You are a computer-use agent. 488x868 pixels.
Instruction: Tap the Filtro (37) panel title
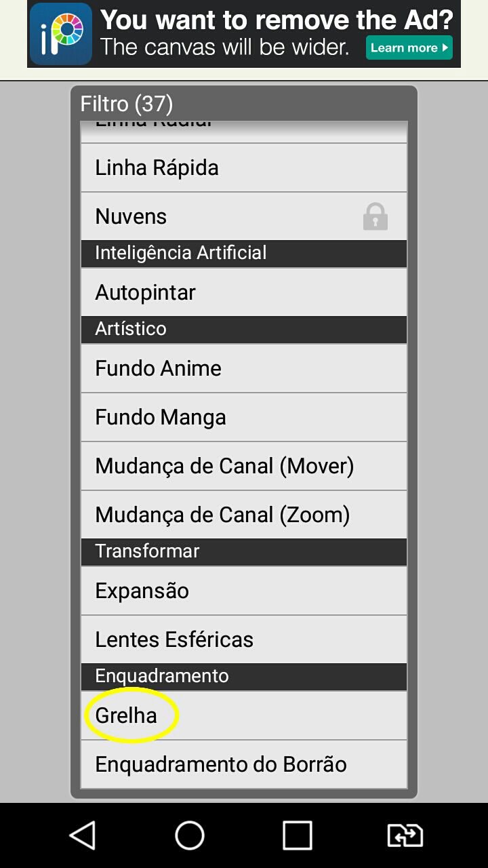tap(127, 104)
